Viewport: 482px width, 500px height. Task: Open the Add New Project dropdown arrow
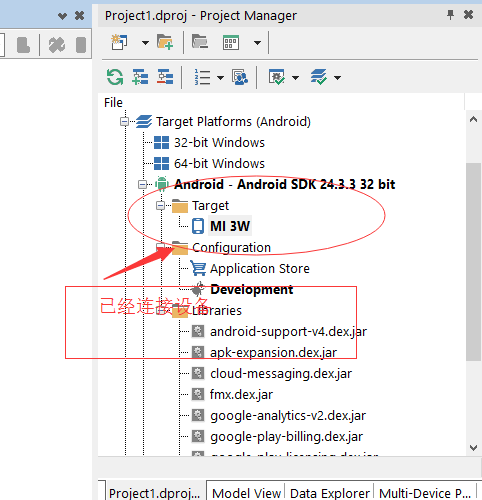[x=145, y=43]
